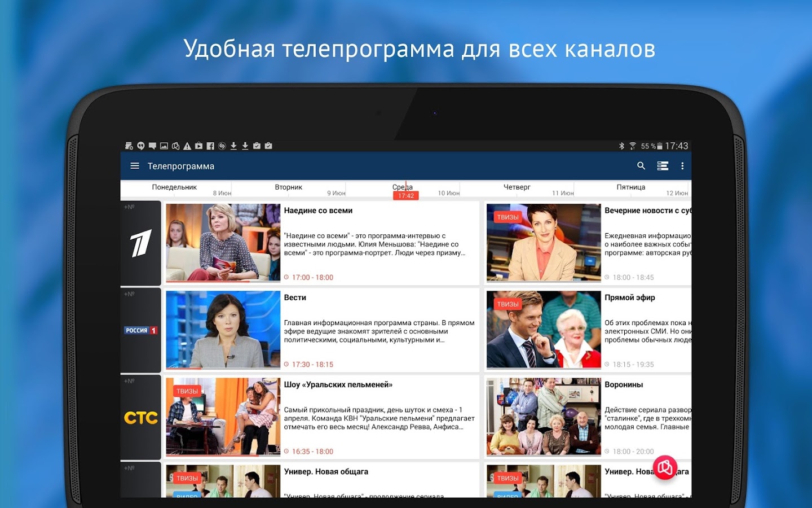Open the Наедине со всеми title
This screenshot has height=508, width=812.
(318, 211)
